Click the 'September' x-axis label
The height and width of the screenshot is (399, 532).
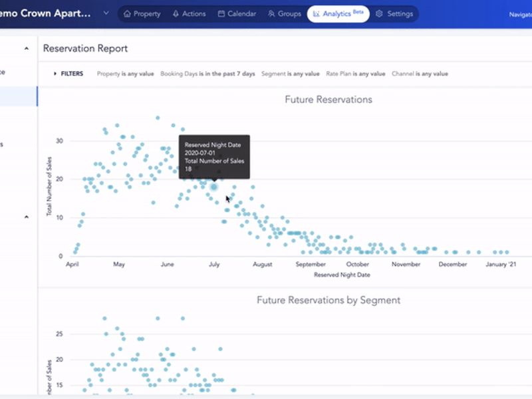click(x=311, y=264)
